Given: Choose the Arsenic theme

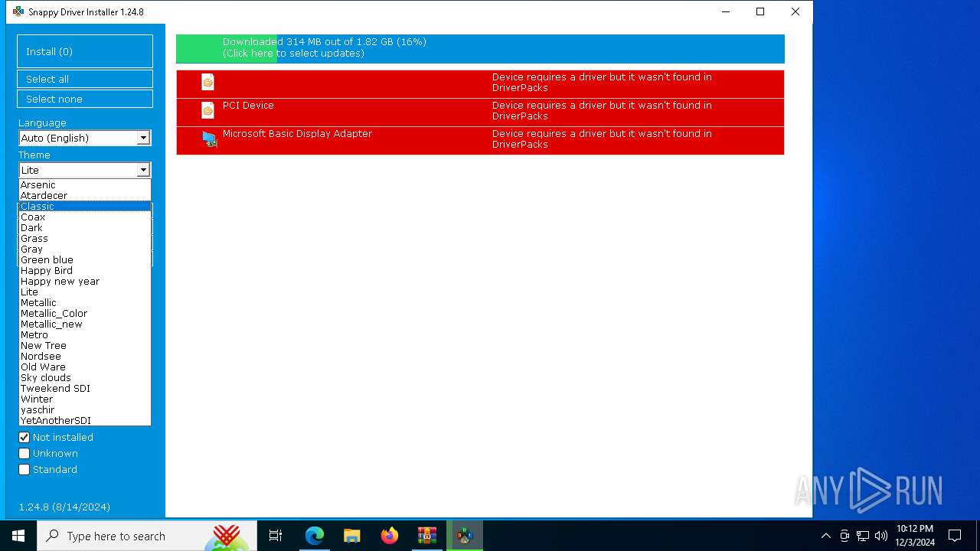Looking at the screenshot, I should tap(85, 184).
